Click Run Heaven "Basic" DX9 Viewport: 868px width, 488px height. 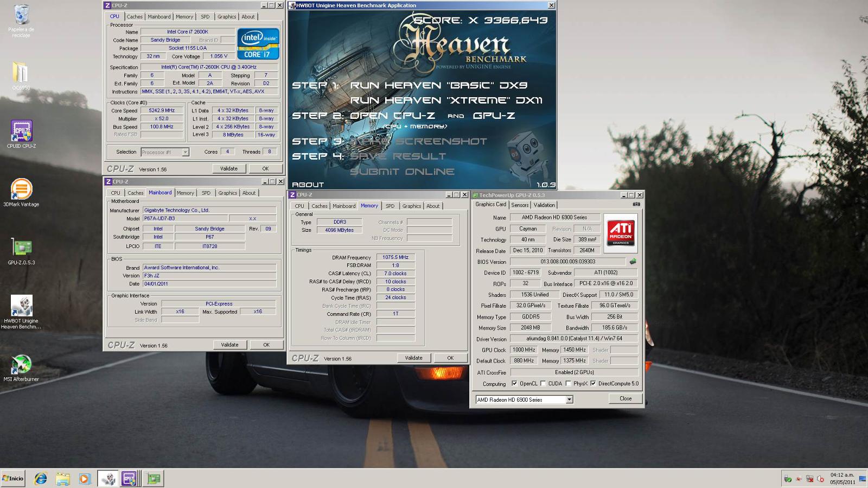(439, 85)
